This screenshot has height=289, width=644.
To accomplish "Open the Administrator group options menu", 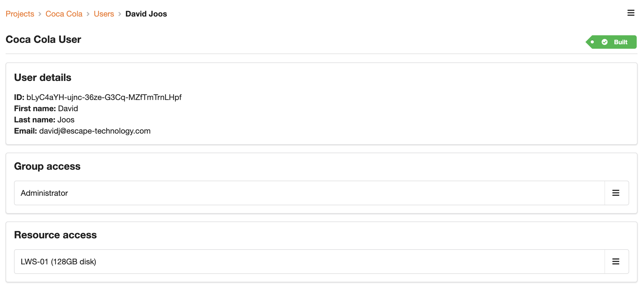I will (x=616, y=193).
